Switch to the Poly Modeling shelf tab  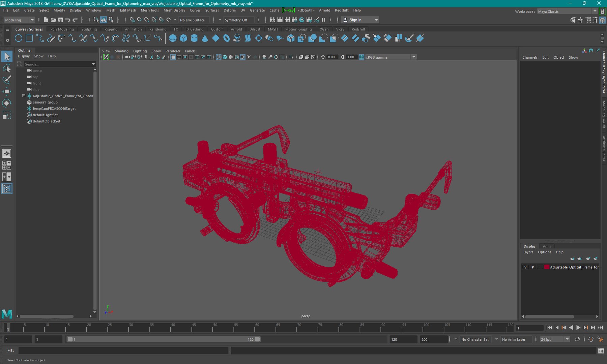pos(62,29)
